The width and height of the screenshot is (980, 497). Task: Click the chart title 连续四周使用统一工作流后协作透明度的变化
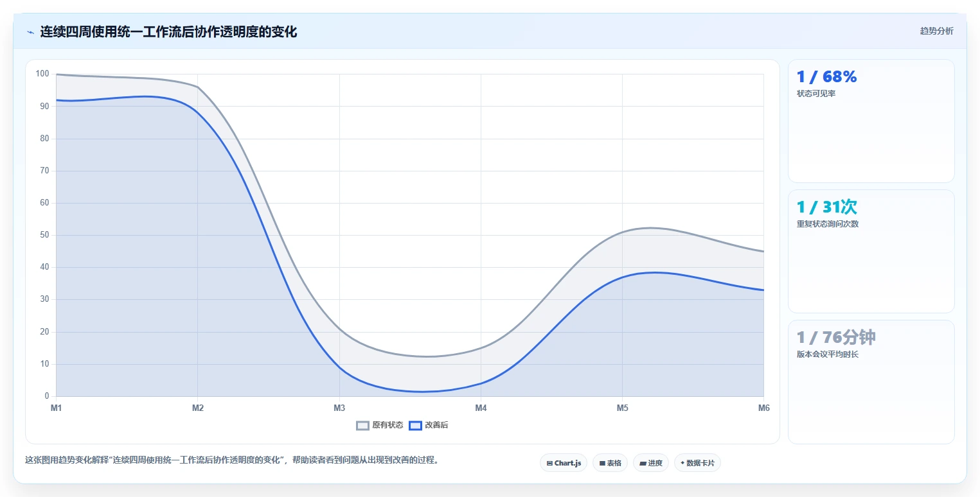point(168,32)
